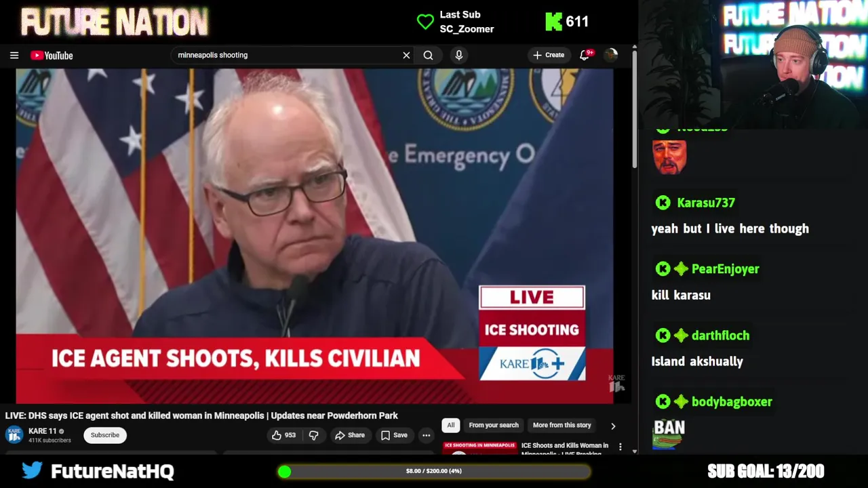
Task: Click PearEnjoyer username in chat
Action: (726, 269)
